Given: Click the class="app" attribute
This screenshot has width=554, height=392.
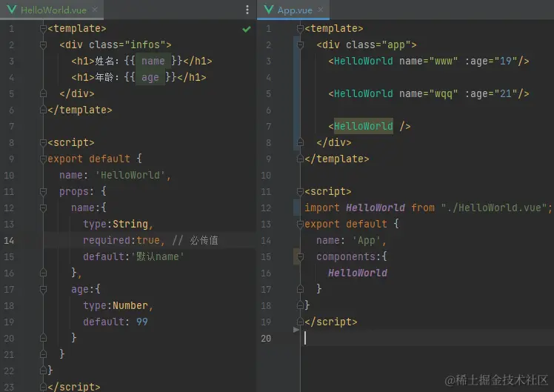Looking at the screenshot, I should pyautogui.click(x=378, y=45).
